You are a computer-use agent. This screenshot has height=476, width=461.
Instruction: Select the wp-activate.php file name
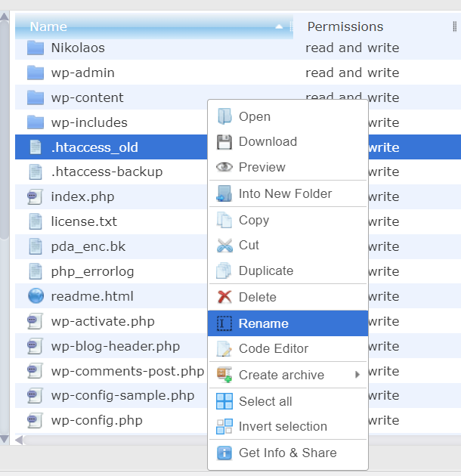tap(103, 321)
